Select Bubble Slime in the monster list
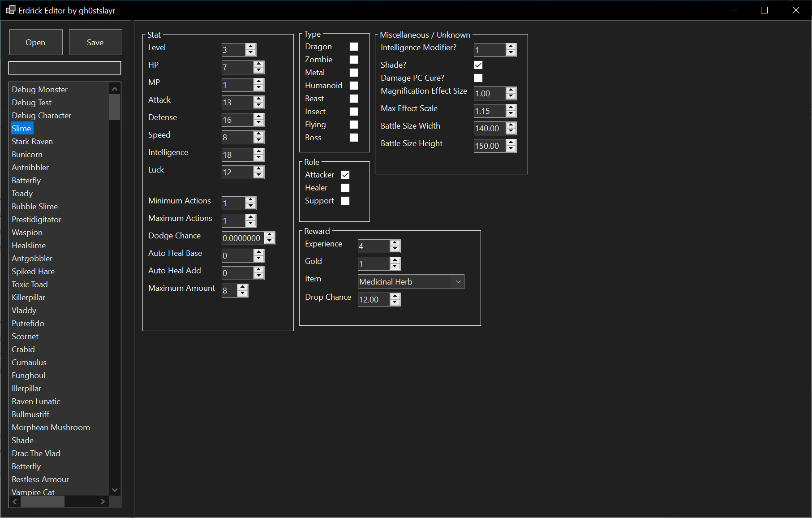The height and width of the screenshot is (518, 812). pos(35,206)
